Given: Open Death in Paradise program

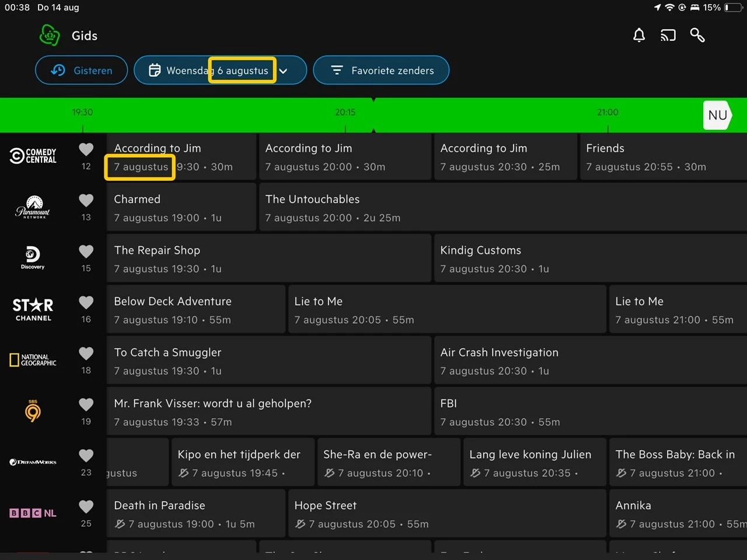Looking at the screenshot, I should [x=196, y=514].
